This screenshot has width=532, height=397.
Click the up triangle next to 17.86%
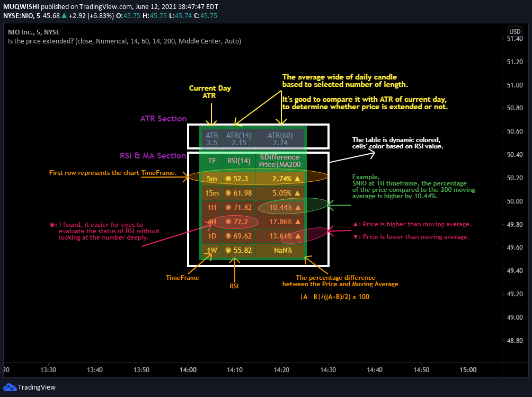click(x=298, y=222)
